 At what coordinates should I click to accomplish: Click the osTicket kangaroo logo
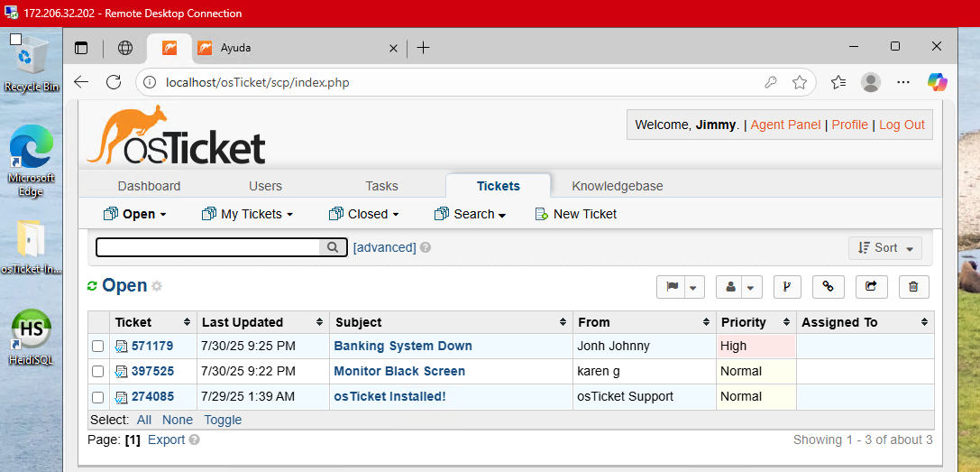click(x=176, y=135)
